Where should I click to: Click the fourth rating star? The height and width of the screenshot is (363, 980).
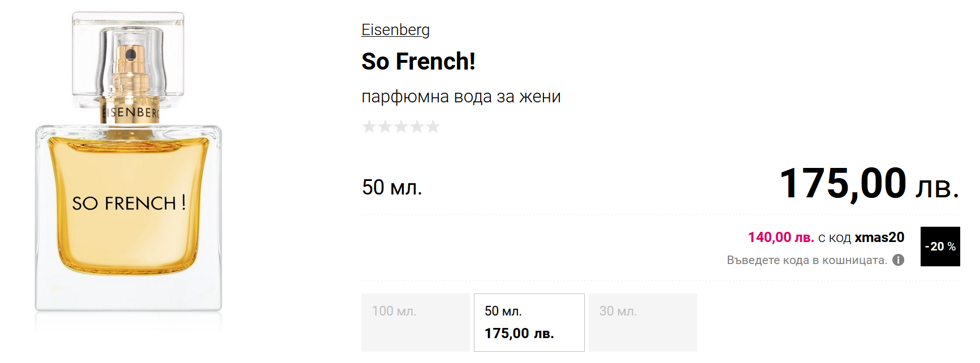click(x=417, y=127)
